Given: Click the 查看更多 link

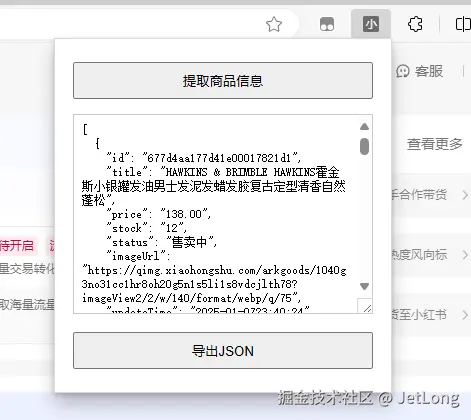Looking at the screenshot, I should tap(435, 144).
